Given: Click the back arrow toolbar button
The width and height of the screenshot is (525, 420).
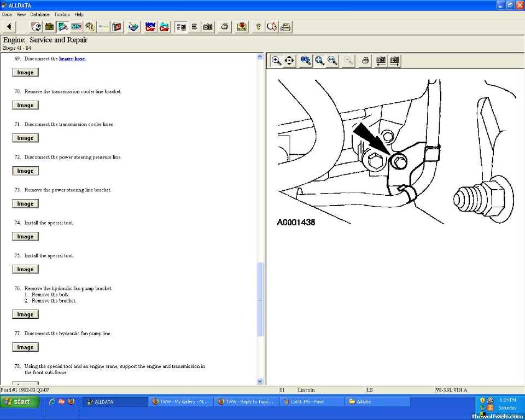Looking at the screenshot, I should pos(9,27).
